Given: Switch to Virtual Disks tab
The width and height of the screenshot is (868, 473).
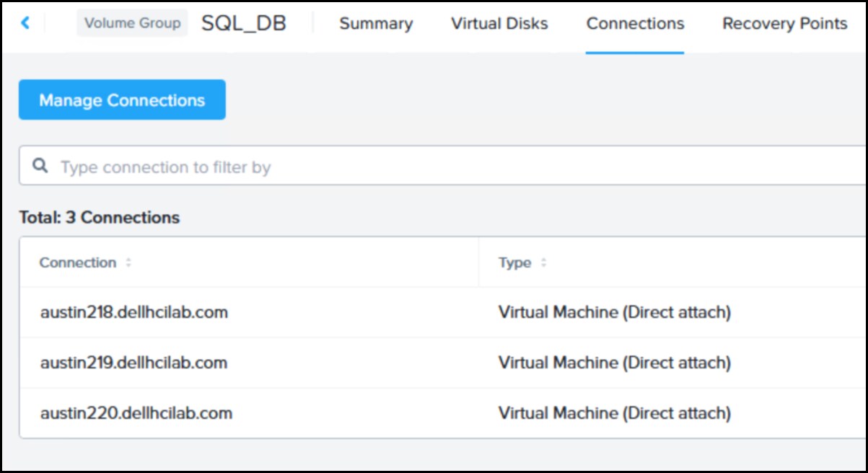Looking at the screenshot, I should point(499,23).
